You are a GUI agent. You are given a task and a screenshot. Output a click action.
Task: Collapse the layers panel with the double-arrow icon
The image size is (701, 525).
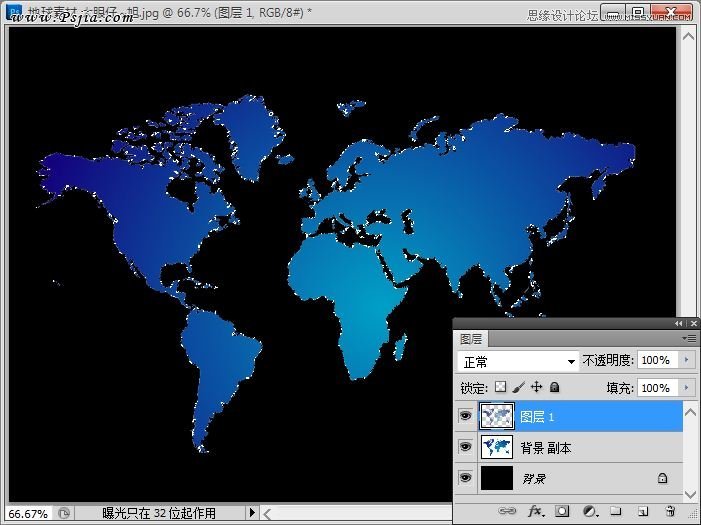[x=679, y=323]
